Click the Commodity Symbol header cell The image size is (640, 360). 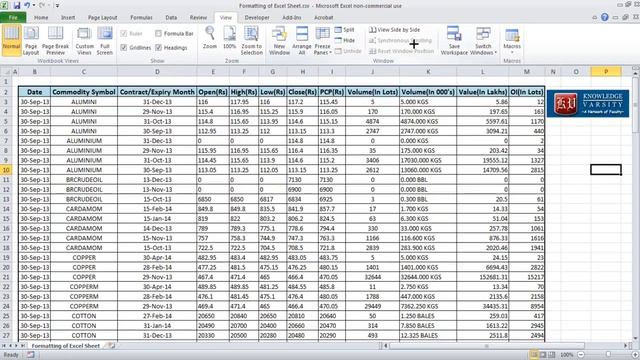(x=84, y=92)
